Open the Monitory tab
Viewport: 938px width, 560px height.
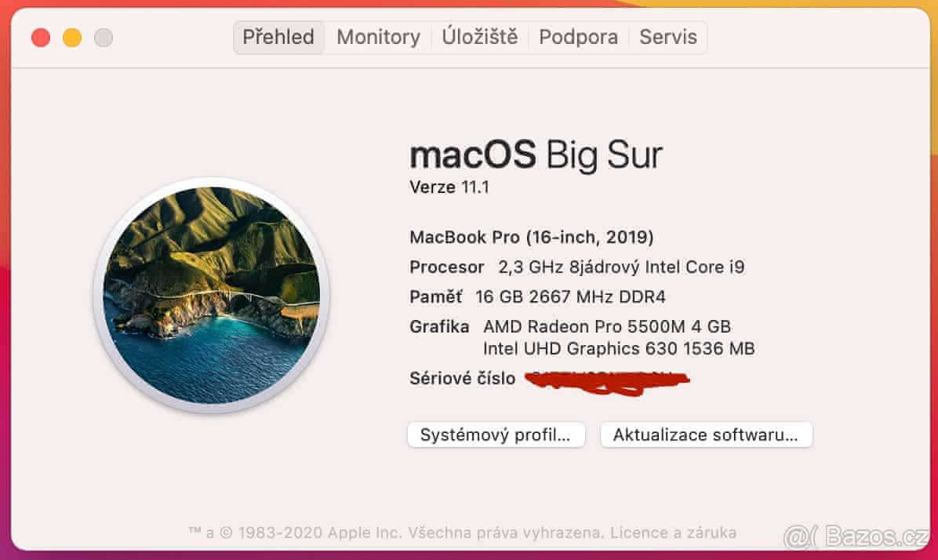(x=378, y=37)
